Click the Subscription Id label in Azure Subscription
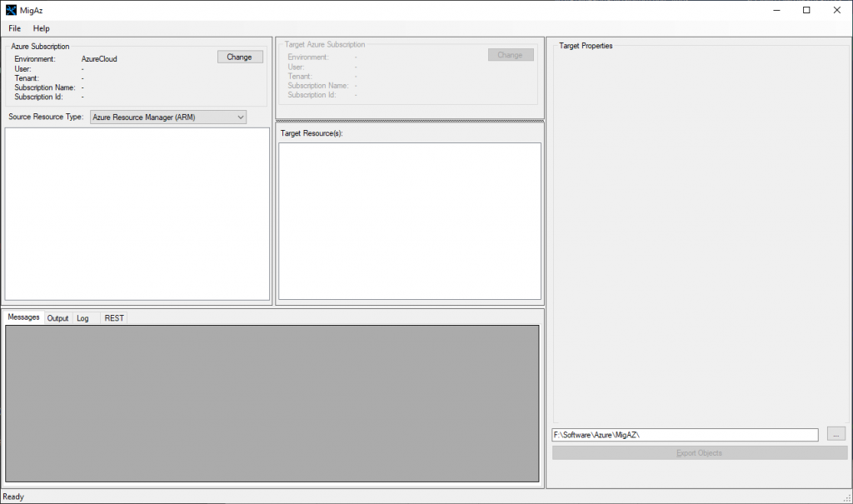This screenshot has width=853, height=504. (38, 97)
